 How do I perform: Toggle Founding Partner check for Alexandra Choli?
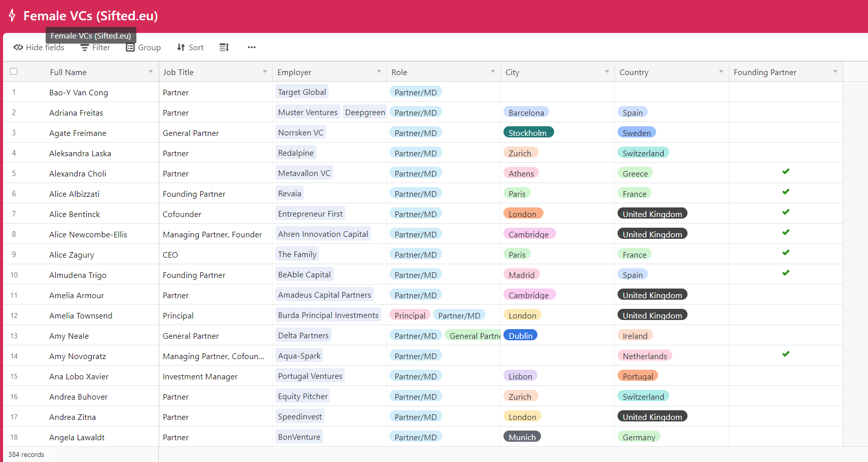786,171
